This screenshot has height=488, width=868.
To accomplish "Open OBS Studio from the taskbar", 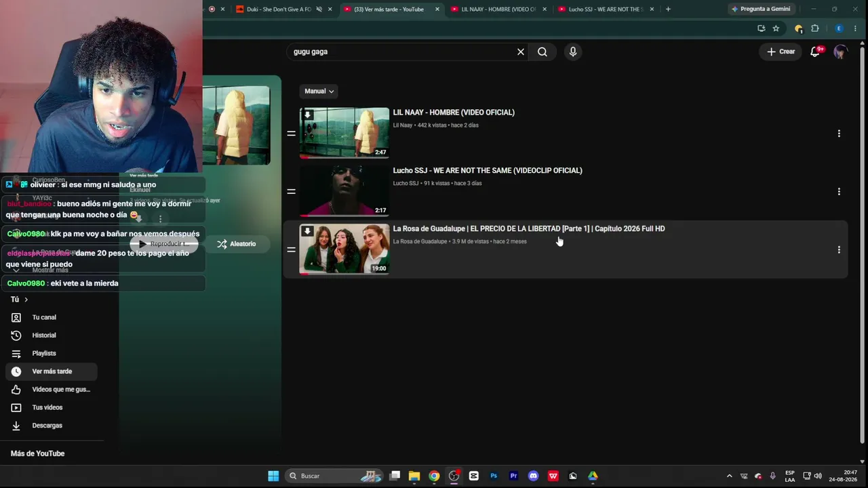I will [x=454, y=476].
